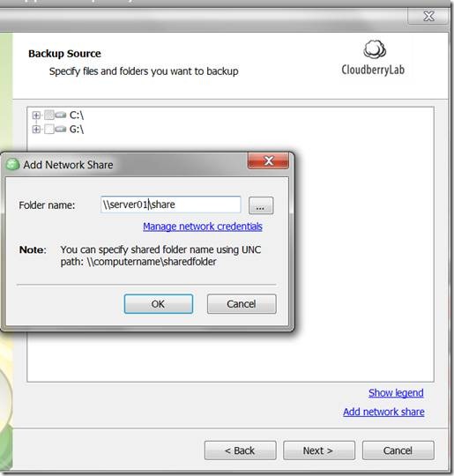
Task: Open Manage network credentials link
Action: pos(203,227)
